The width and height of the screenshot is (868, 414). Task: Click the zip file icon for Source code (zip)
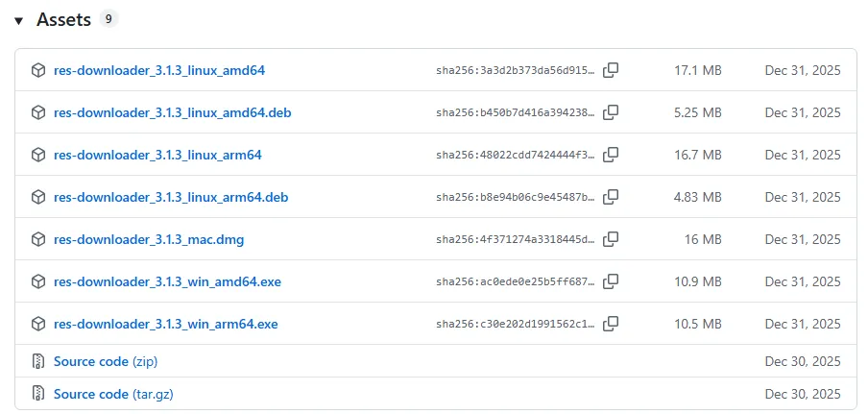pos(37,361)
